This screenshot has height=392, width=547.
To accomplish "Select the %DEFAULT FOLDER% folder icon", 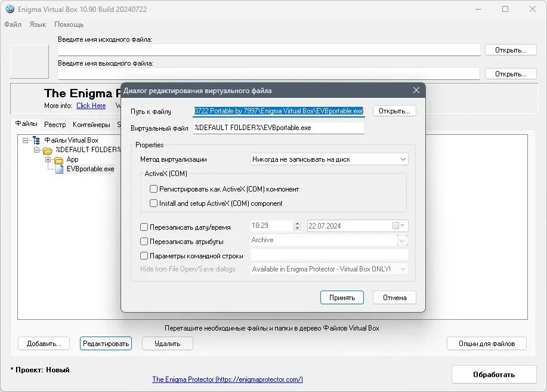I will [x=48, y=150].
